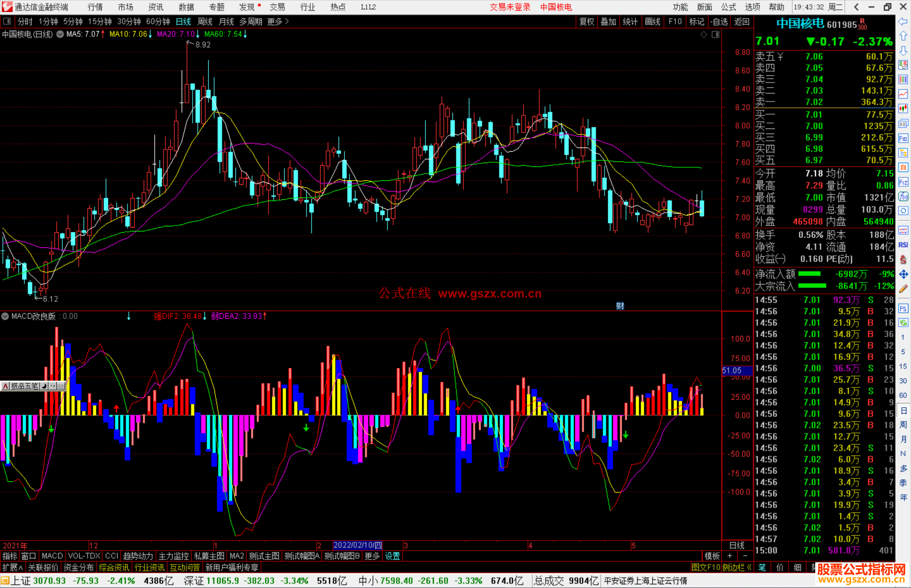
Task: Click the plus zoom-in button near 模板
Action: pyautogui.click(x=730, y=556)
